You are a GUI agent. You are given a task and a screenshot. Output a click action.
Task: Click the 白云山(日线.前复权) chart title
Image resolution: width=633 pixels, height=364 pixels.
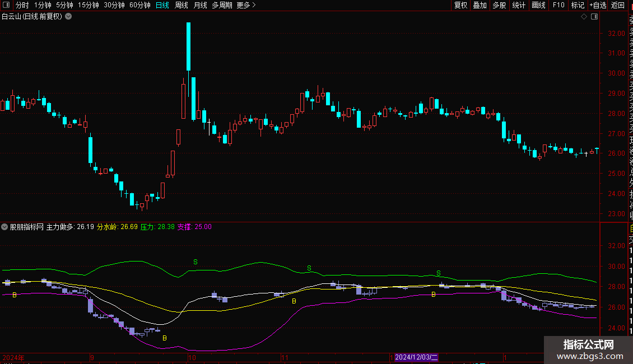pos(32,17)
